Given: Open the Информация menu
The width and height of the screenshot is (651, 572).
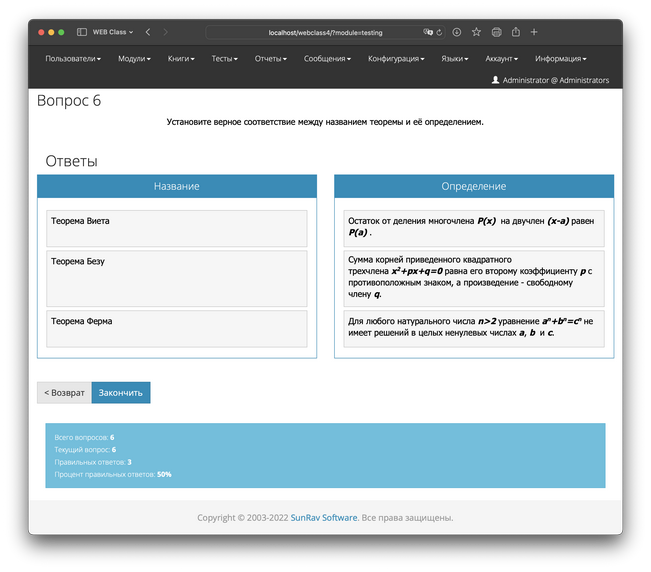Looking at the screenshot, I should tap(560, 59).
